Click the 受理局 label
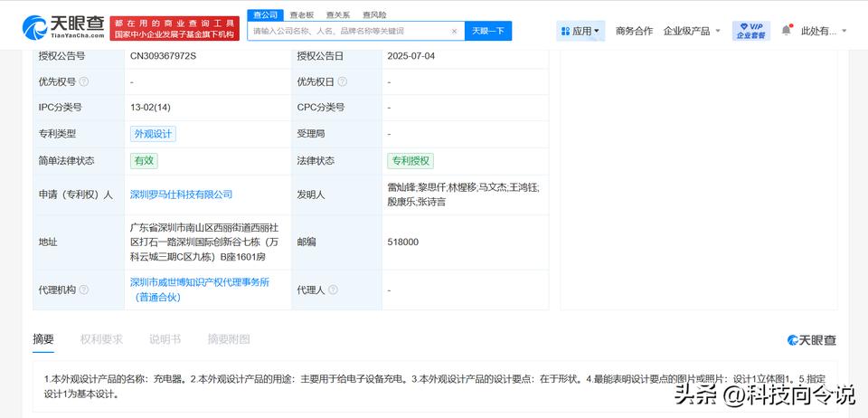 tap(311, 133)
